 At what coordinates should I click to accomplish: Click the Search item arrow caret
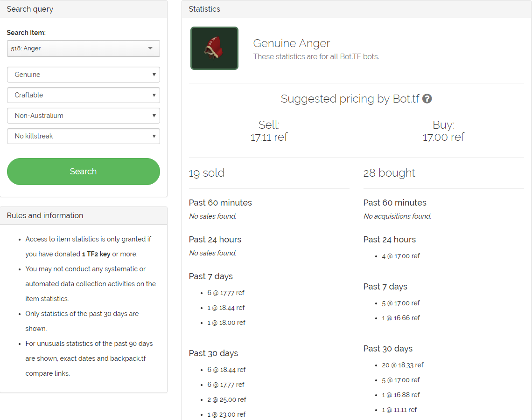pyautogui.click(x=150, y=48)
